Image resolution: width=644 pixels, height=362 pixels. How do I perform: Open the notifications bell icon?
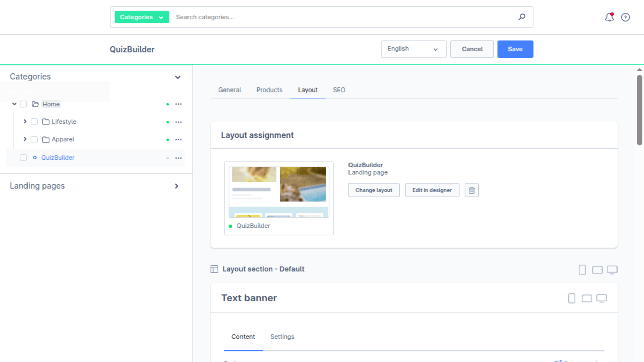[609, 17]
